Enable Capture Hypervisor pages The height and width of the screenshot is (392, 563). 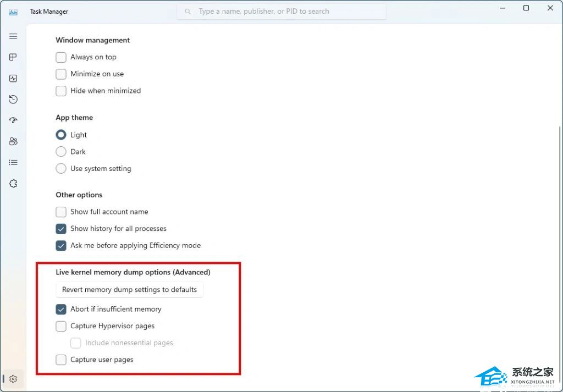[61, 326]
